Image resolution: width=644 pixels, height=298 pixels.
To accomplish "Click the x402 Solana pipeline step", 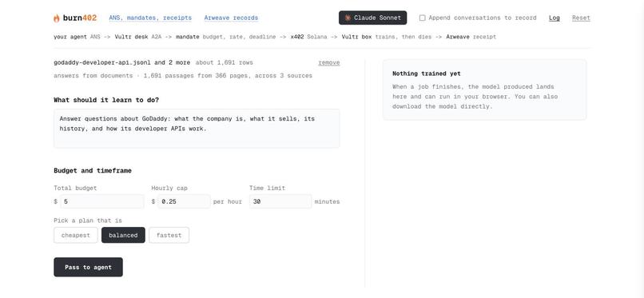I will (308, 37).
